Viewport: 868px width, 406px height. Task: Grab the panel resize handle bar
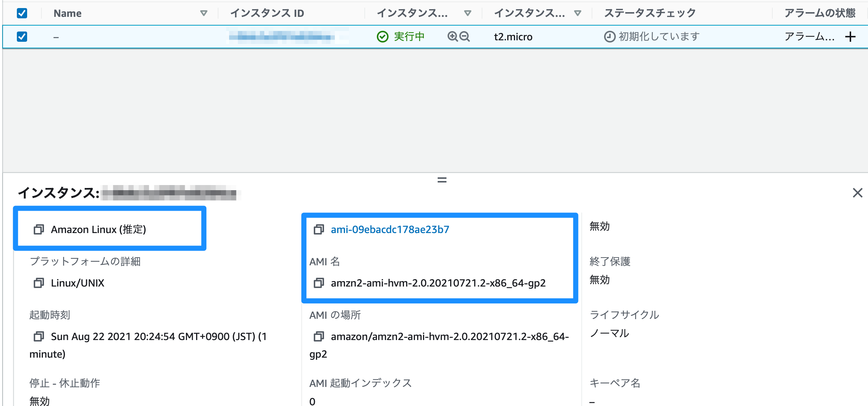[442, 180]
